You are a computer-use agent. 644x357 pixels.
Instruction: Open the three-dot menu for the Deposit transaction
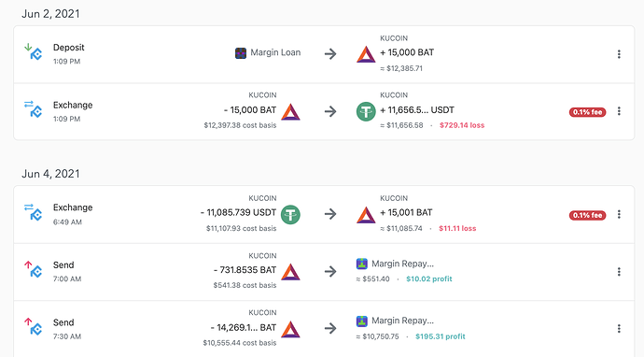coord(619,54)
